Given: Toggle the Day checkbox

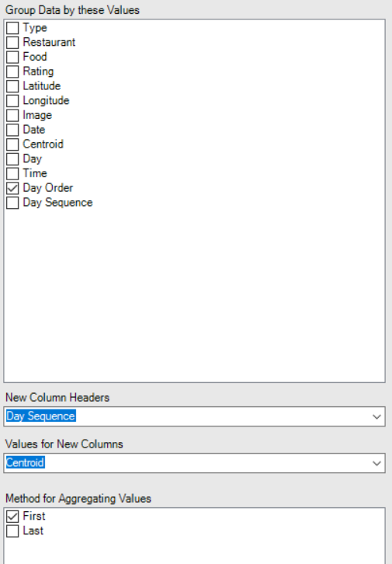Looking at the screenshot, I should (x=12, y=159).
